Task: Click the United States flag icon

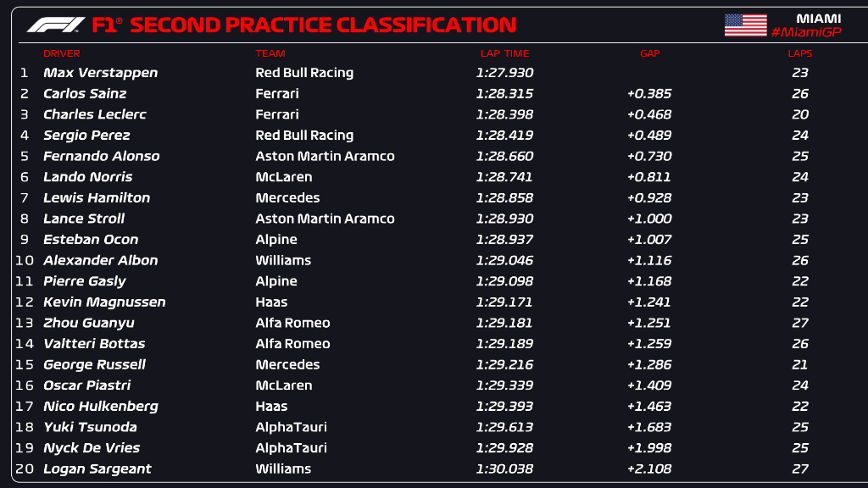Action: tap(745, 25)
